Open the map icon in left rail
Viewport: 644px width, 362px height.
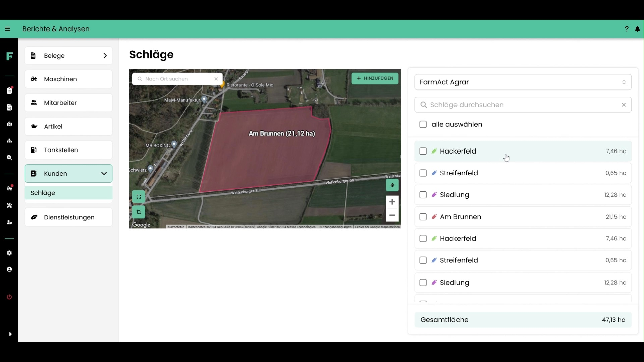click(9, 124)
